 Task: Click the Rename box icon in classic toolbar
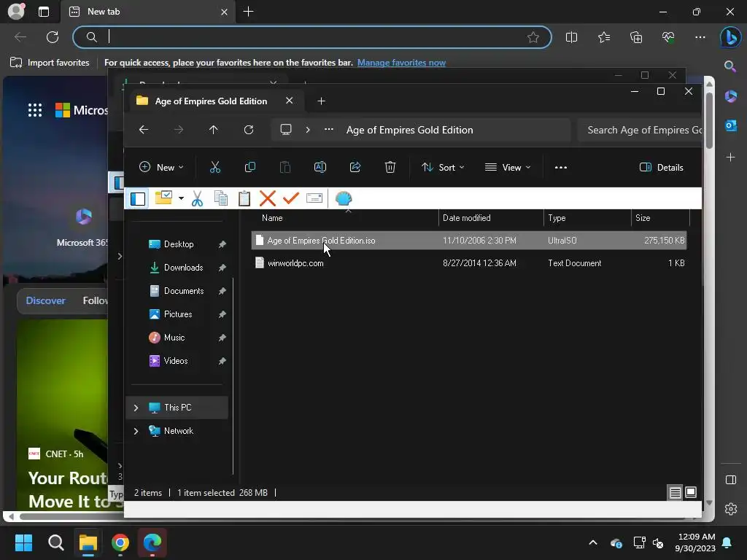(314, 198)
